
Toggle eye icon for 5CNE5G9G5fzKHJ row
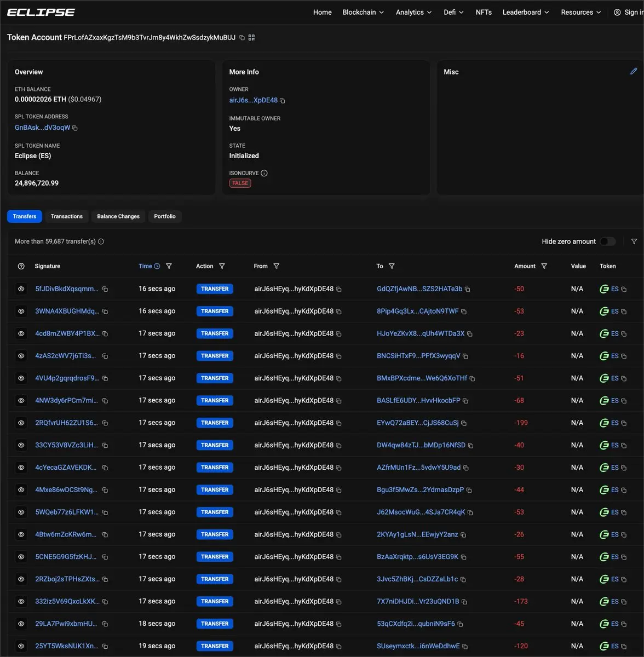(21, 557)
